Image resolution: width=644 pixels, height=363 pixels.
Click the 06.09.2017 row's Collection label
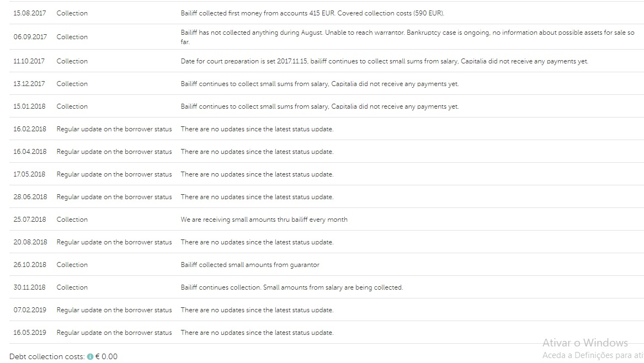pyautogui.click(x=72, y=37)
